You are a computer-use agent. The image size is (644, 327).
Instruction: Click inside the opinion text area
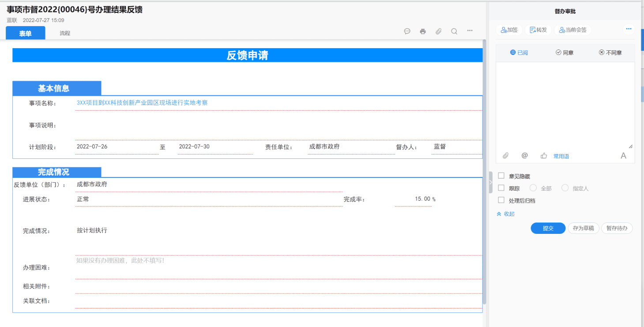pyautogui.click(x=565, y=105)
